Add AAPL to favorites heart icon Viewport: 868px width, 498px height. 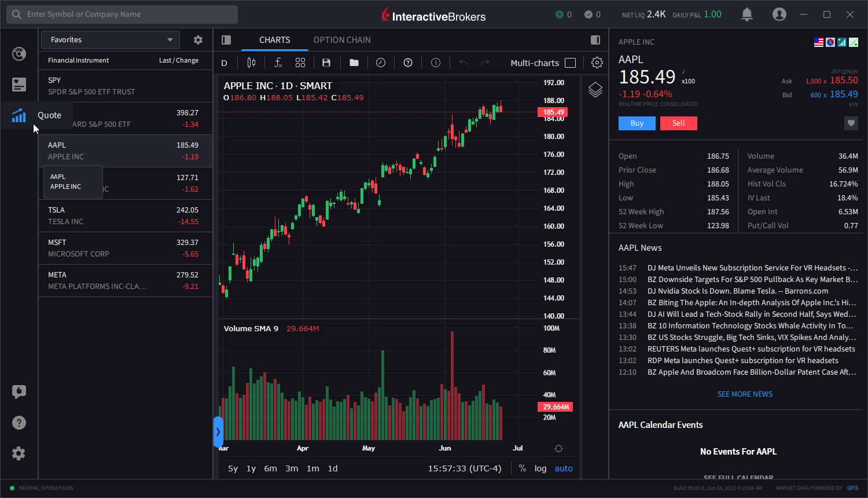click(x=851, y=123)
